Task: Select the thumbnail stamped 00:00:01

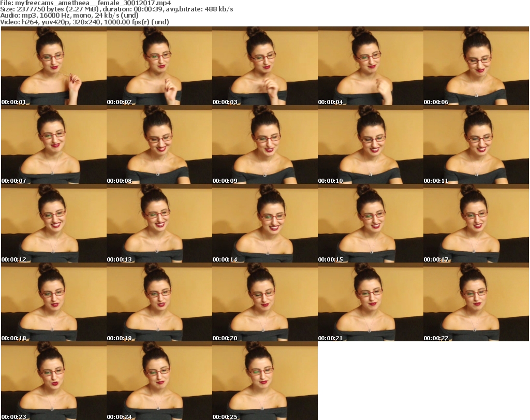Action: coord(54,66)
